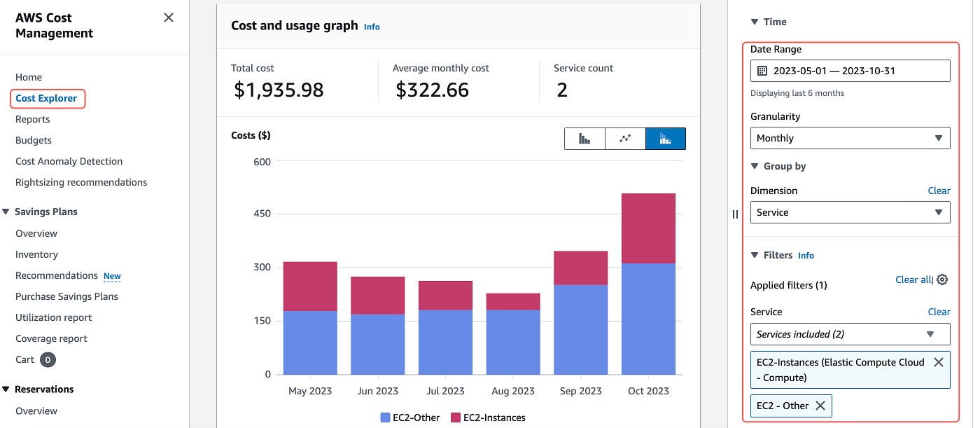Click the Jun 2023 EC2-Instances bar segment

point(378,296)
